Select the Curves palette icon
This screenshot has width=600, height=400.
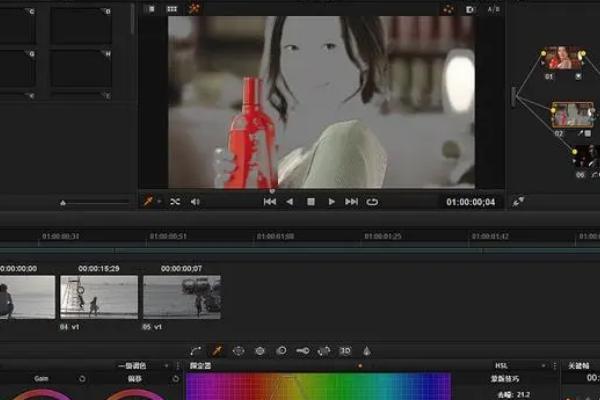click(196, 351)
